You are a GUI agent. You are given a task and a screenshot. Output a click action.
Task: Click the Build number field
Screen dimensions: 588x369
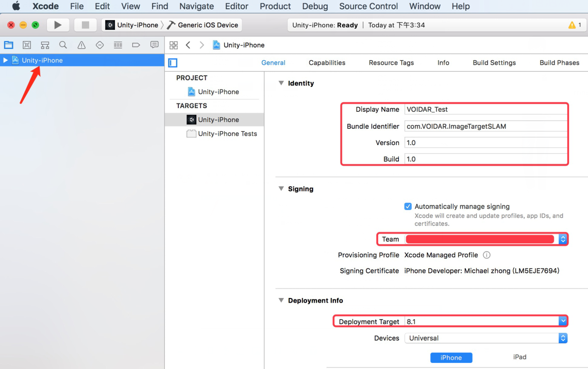[x=486, y=159]
